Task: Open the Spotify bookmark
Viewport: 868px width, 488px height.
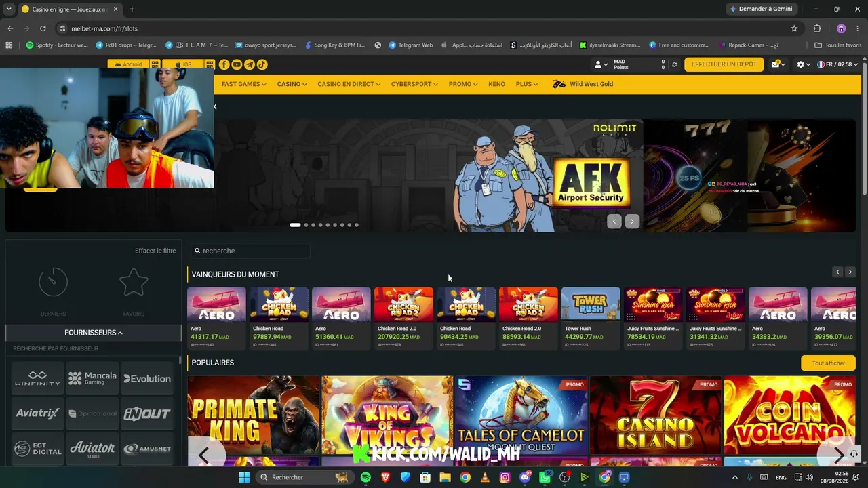Action: (x=57, y=45)
